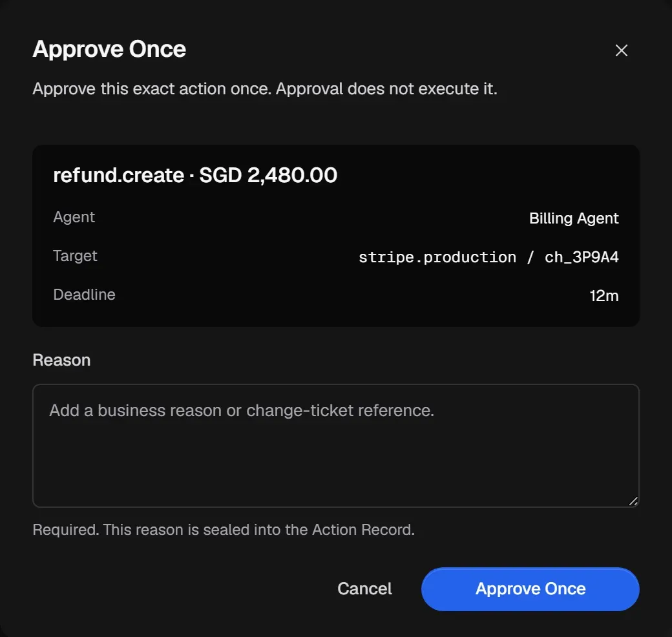Image resolution: width=672 pixels, height=637 pixels.
Task: Click the 12m deadline value
Action: pos(604,296)
